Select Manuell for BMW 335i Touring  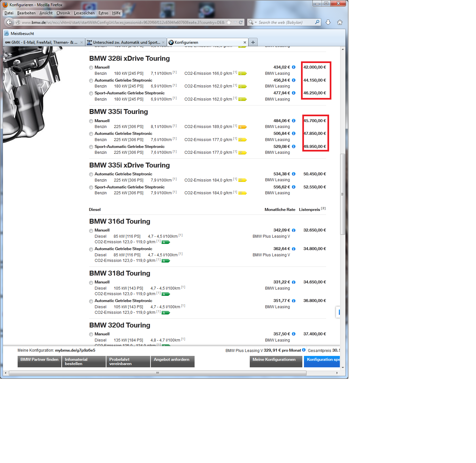tap(91, 121)
